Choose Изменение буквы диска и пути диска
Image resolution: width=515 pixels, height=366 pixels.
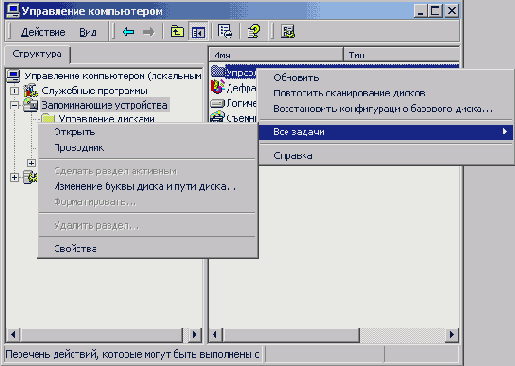pyautogui.click(x=148, y=186)
